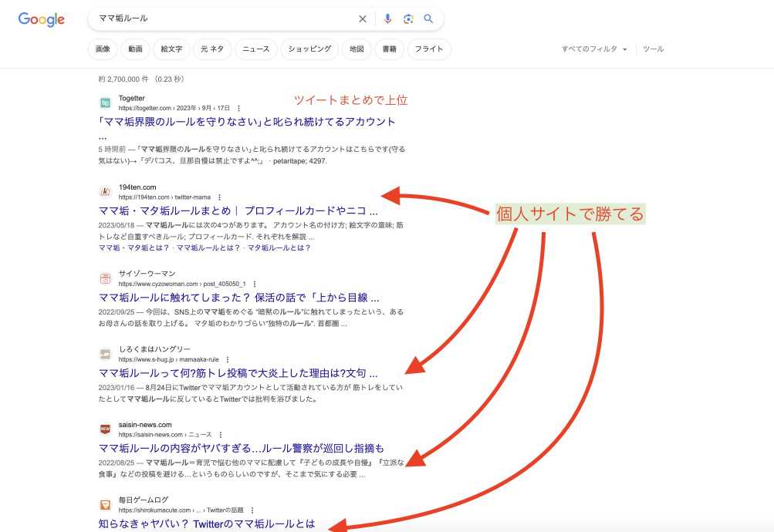The width and height of the screenshot is (774, 532).
Task: Open the ママ垢ルールに触れてしまった？ result title
Action: click(x=239, y=298)
